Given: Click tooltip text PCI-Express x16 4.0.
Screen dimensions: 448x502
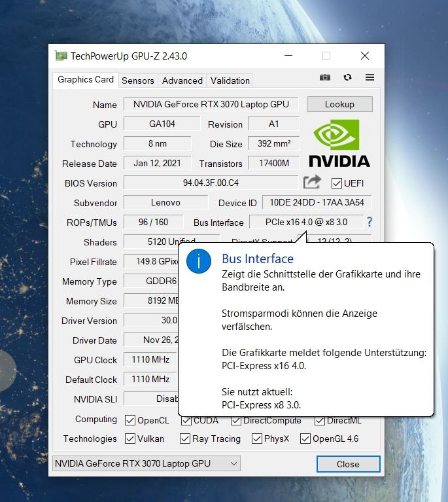Looking at the screenshot, I should [x=264, y=366].
